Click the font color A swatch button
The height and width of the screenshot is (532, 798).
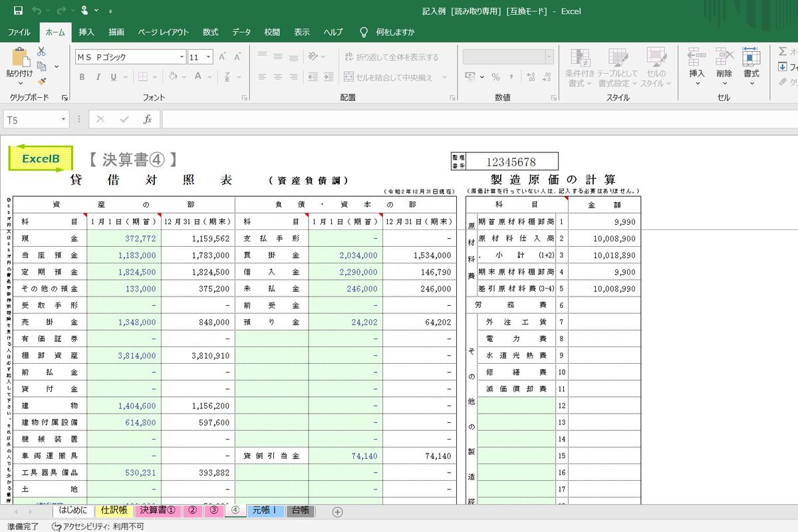[x=198, y=77]
